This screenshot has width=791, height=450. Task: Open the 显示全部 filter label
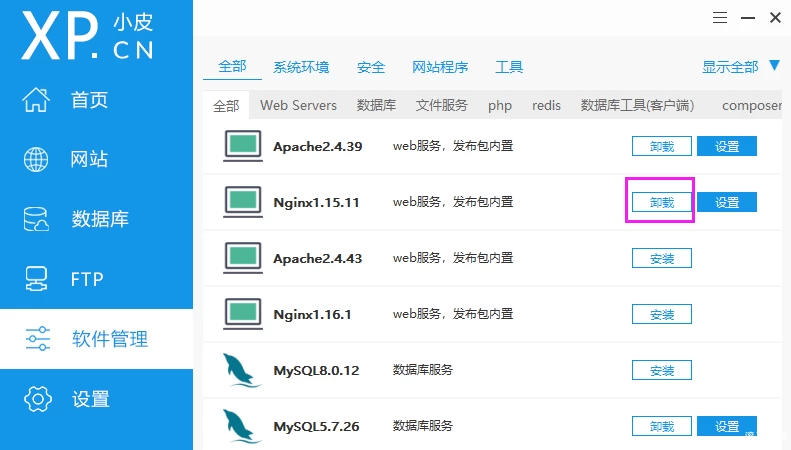pos(730,67)
